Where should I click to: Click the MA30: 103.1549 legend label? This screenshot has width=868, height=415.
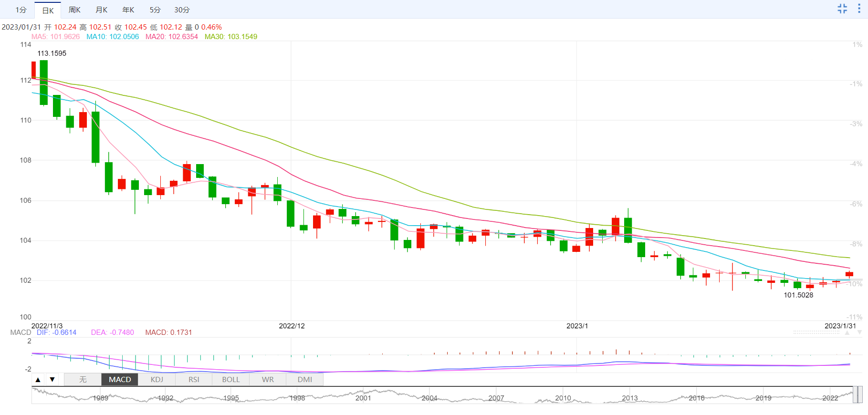click(231, 37)
